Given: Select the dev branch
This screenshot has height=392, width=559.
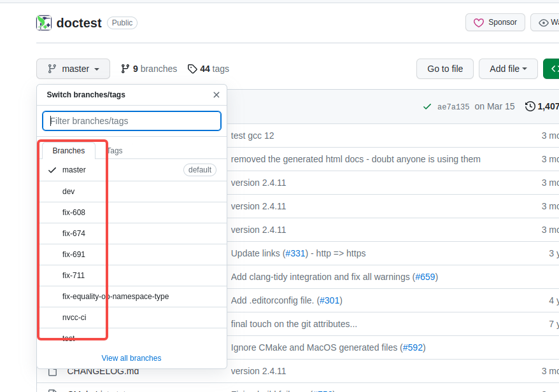Looking at the screenshot, I should 68,191.
